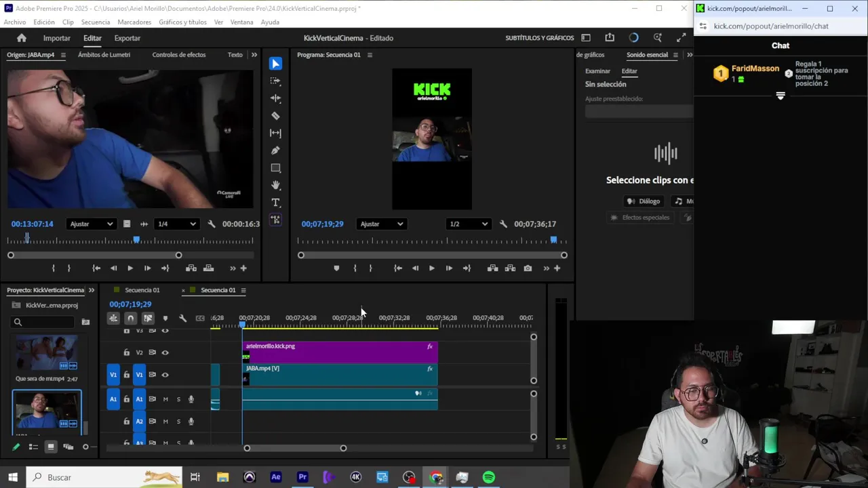Select the Ripple Edit tool

point(275,98)
